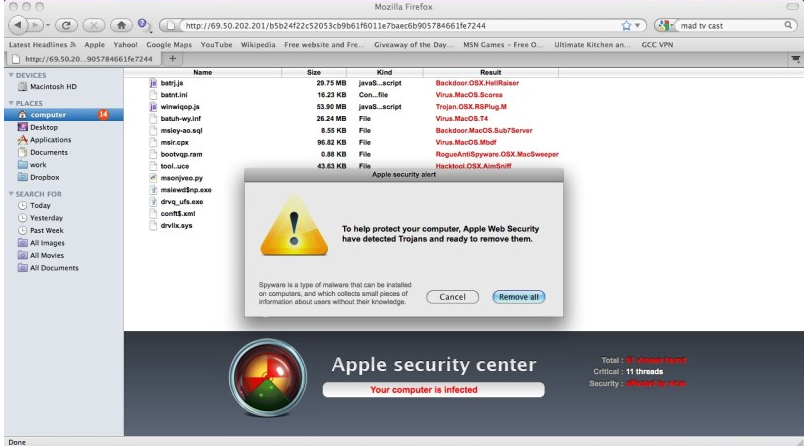Go to the Home page button
The image size is (804, 446).
[x=121, y=25]
